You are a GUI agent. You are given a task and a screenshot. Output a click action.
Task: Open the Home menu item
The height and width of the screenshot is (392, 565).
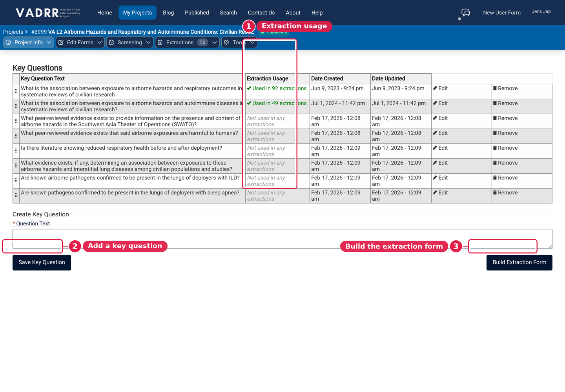(105, 13)
